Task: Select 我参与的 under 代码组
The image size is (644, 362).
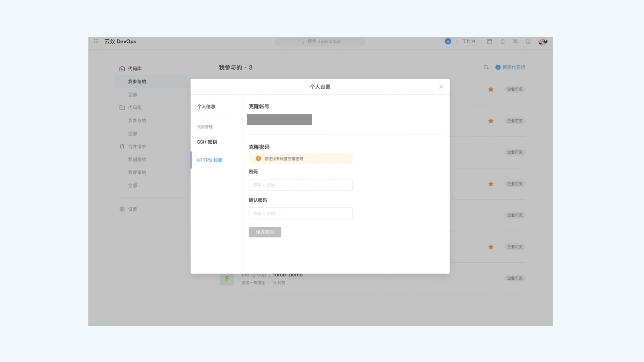Action: (x=137, y=121)
